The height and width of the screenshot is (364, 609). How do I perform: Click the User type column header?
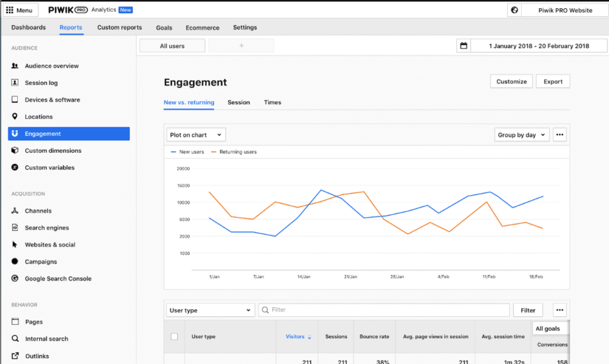click(203, 337)
